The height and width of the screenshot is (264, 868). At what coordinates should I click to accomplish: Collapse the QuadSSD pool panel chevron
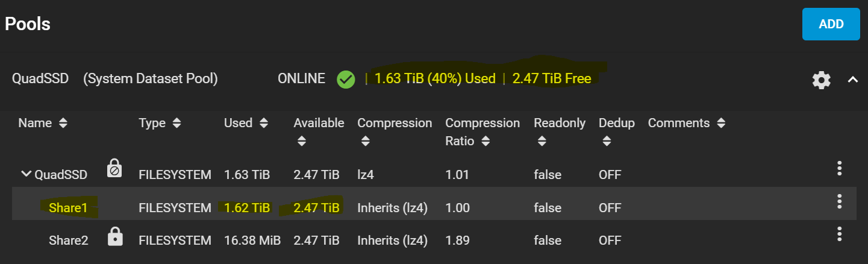coord(852,79)
